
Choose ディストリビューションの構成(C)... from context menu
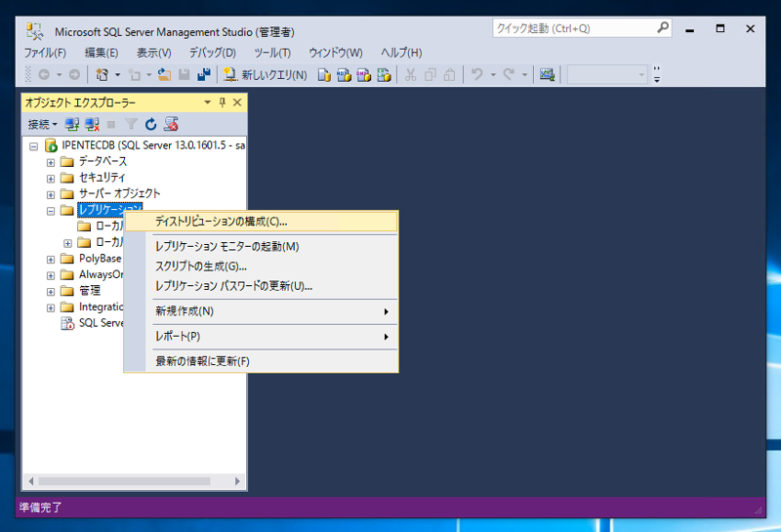261,222
